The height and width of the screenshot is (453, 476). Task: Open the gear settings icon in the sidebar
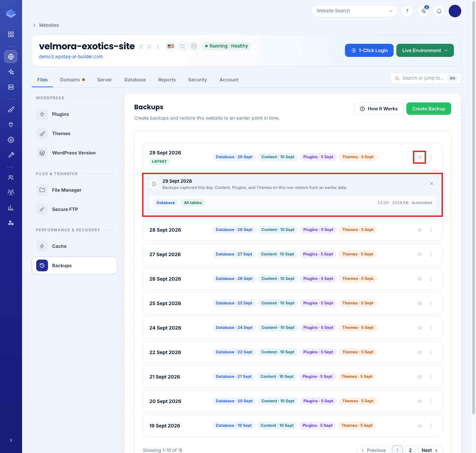[11, 140]
